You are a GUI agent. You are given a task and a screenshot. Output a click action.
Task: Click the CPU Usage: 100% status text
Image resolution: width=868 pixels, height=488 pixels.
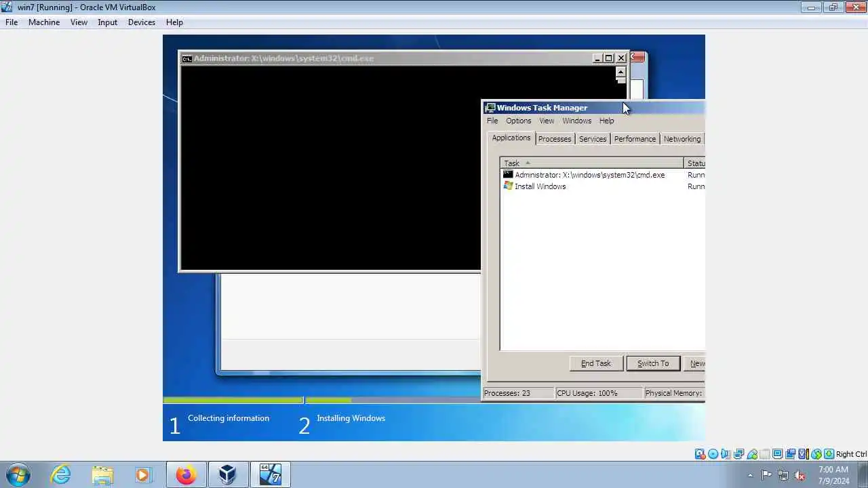coord(587,393)
